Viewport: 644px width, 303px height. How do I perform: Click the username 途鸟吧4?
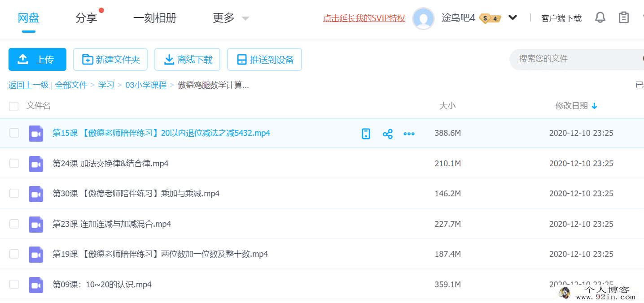[x=458, y=18]
